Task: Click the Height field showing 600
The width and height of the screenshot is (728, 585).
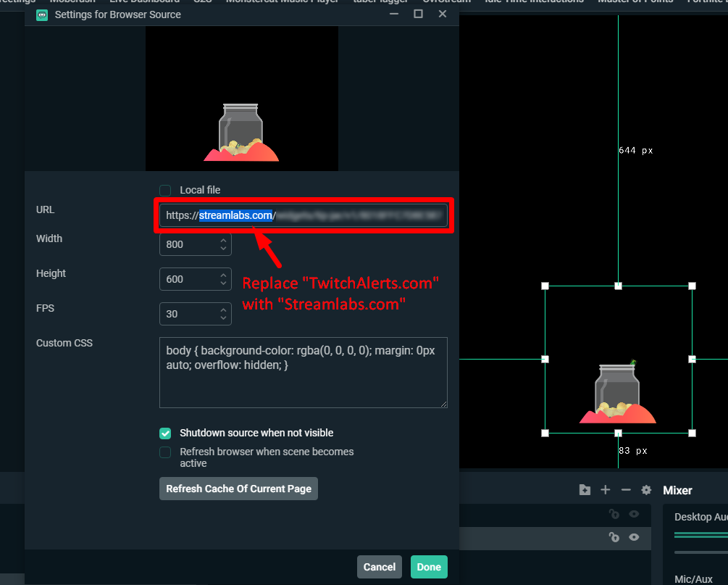Action: click(196, 279)
